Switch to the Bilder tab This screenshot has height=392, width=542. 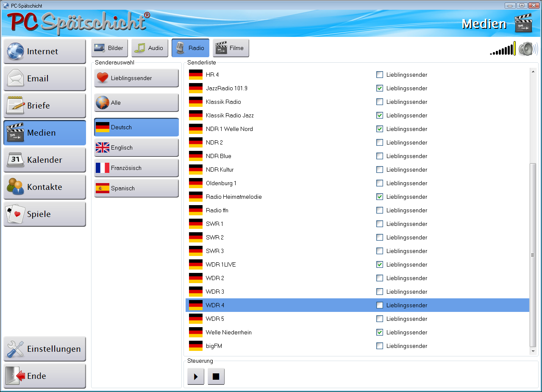(x=109, y=48)
